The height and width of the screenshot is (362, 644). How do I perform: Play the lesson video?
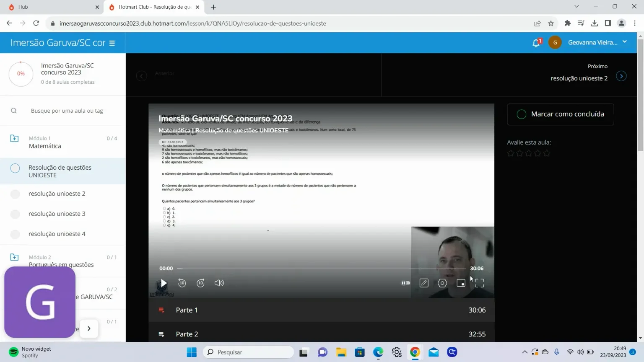[164, 283]
